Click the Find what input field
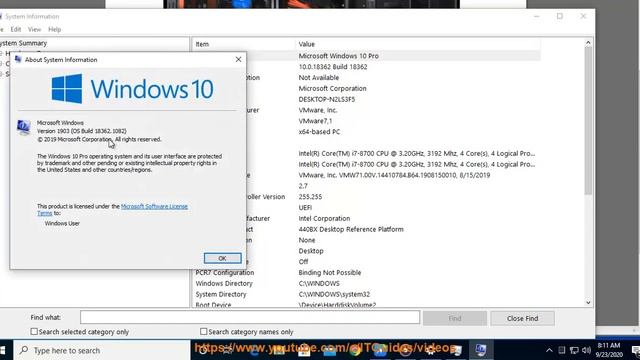 (250, 317)
